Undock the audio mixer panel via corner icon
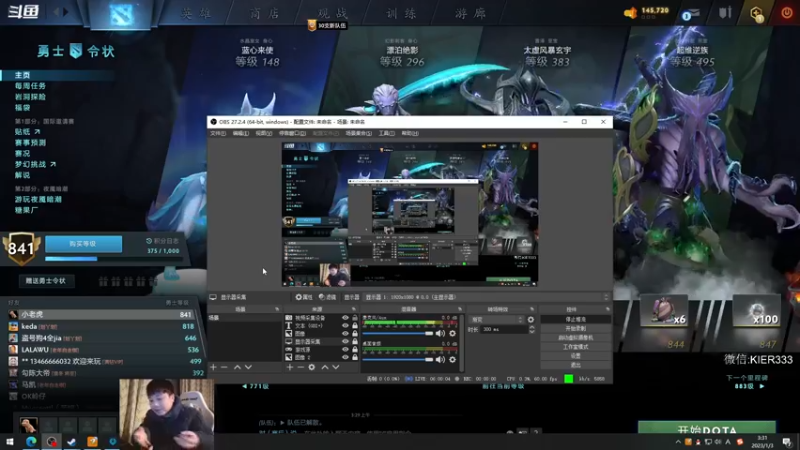800x450 pixels. [x=460, y=309]
